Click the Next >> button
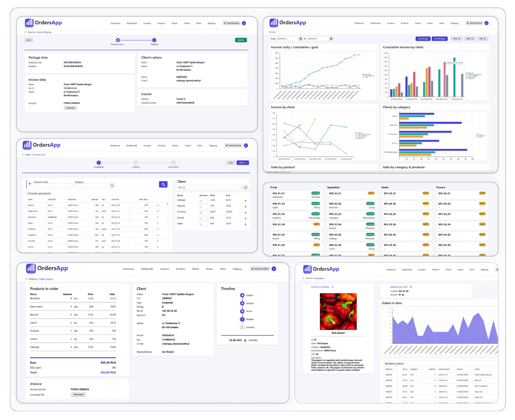515x420 pixels. [243, 163]
